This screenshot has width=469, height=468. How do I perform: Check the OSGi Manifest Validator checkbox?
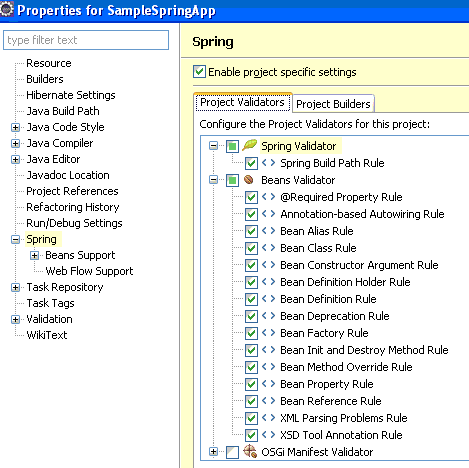pos(232,452)
